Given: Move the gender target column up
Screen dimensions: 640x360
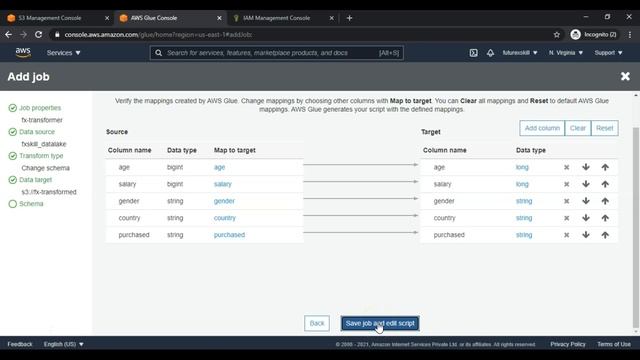Looking at the screenshot, I should 605,201.
